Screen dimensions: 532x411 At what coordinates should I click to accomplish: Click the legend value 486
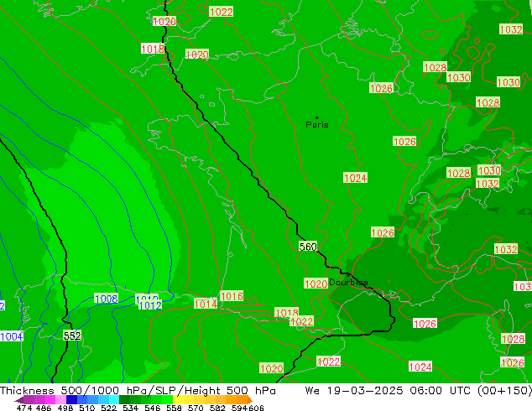click(44, 408)
